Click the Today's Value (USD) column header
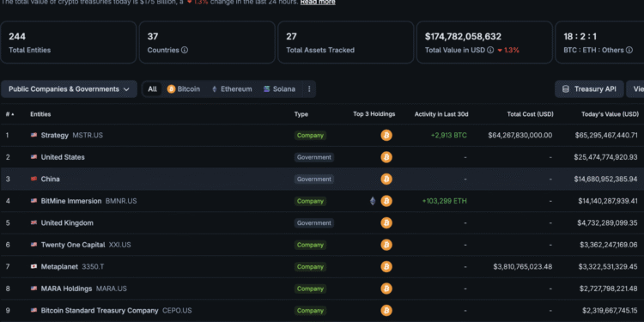Image resolution: width=644 pixels, height=322 pixels. [x=610, y=114]
